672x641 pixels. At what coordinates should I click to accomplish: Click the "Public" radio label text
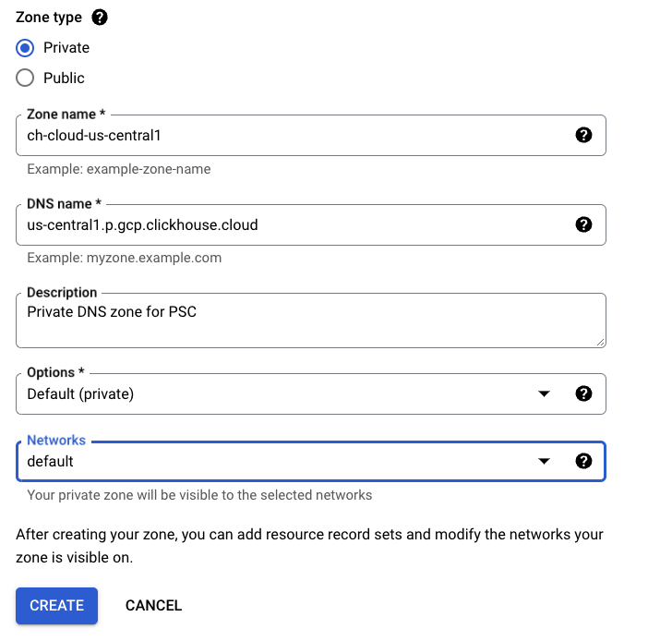pos(64,79)
